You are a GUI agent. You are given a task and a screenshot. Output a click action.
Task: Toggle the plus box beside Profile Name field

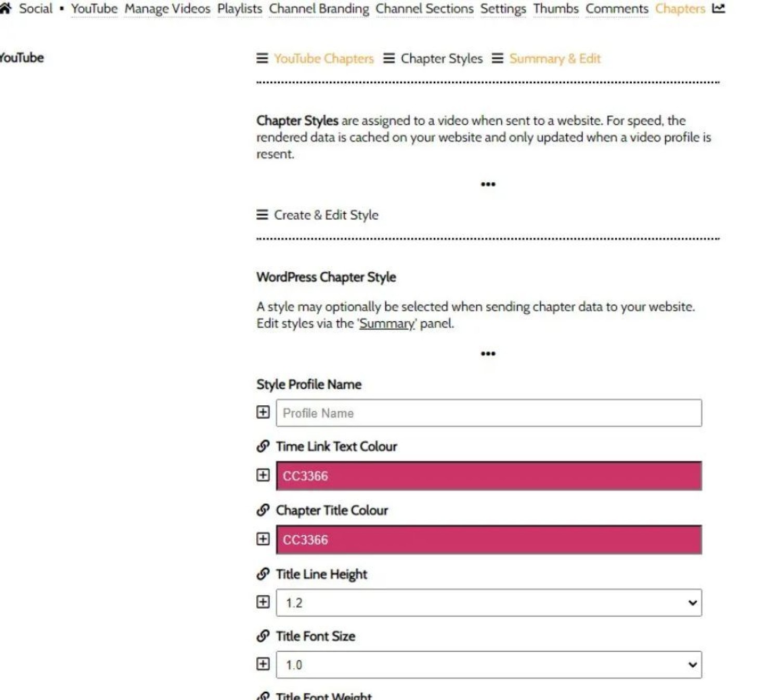(x=263, y=413)
